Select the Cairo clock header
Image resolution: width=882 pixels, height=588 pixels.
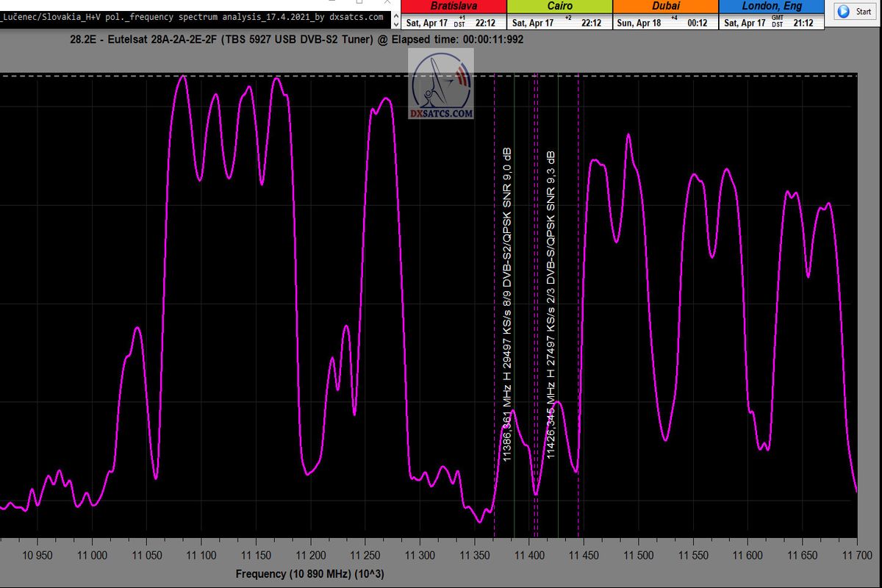pos(559,6)
